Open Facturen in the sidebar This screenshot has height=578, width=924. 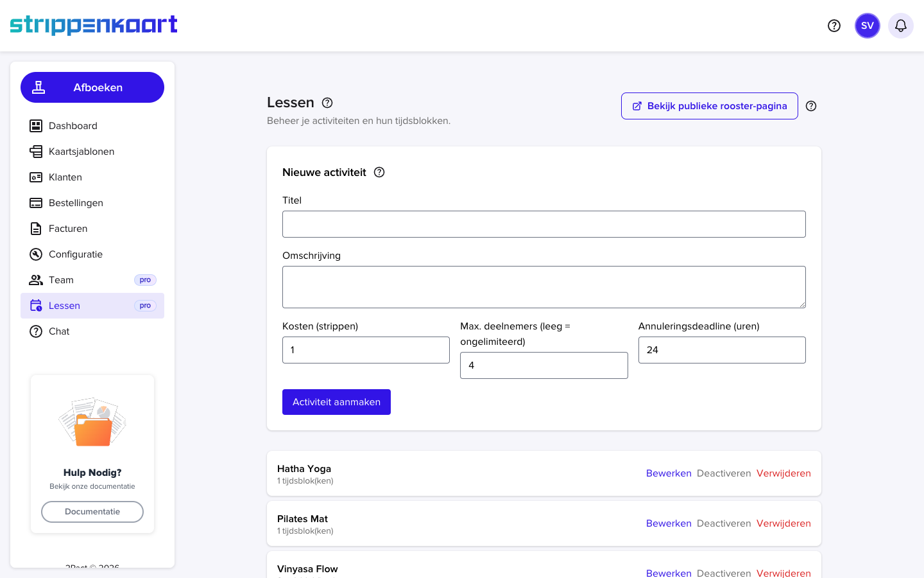point(92,229)
